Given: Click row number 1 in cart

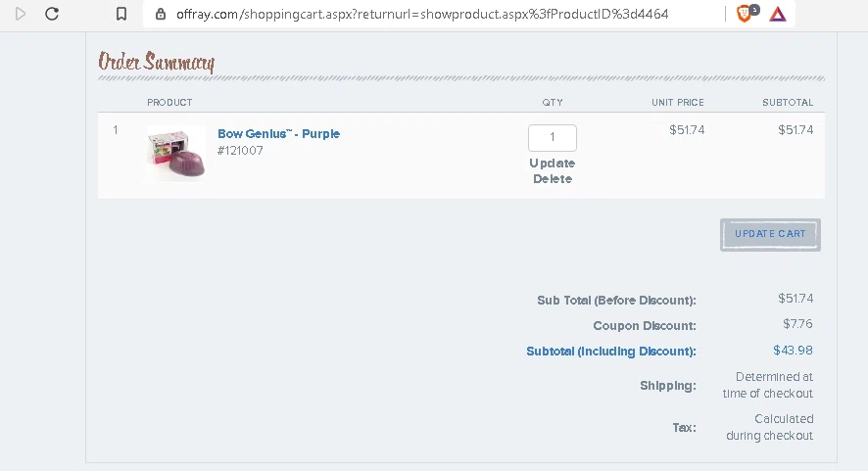Looking at the screenshot, I should coord(116,130).
